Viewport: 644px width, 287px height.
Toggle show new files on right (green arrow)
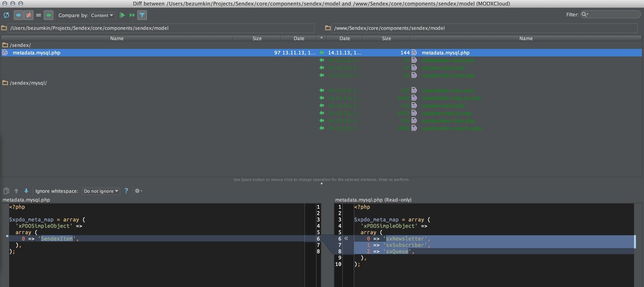coord(49,15)
